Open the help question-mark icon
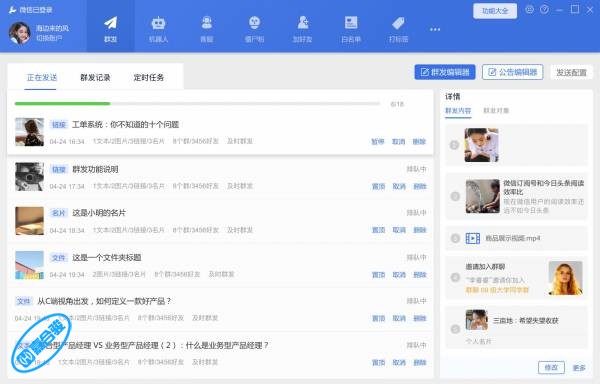 pos(544,10)
